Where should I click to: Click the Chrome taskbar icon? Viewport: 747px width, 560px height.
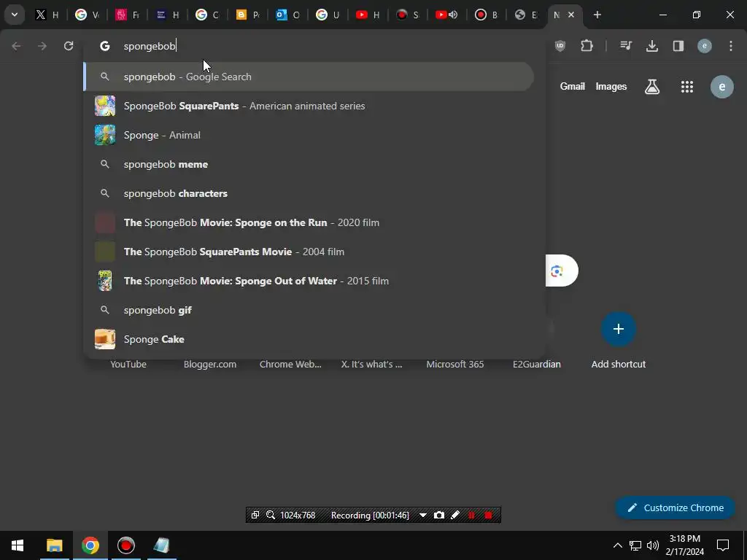point(90,545)
